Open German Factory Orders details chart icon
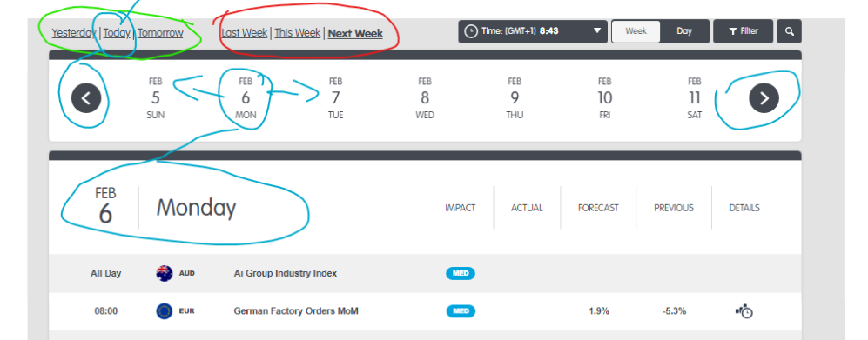This screenshot has width=868, height=340. 744,311
